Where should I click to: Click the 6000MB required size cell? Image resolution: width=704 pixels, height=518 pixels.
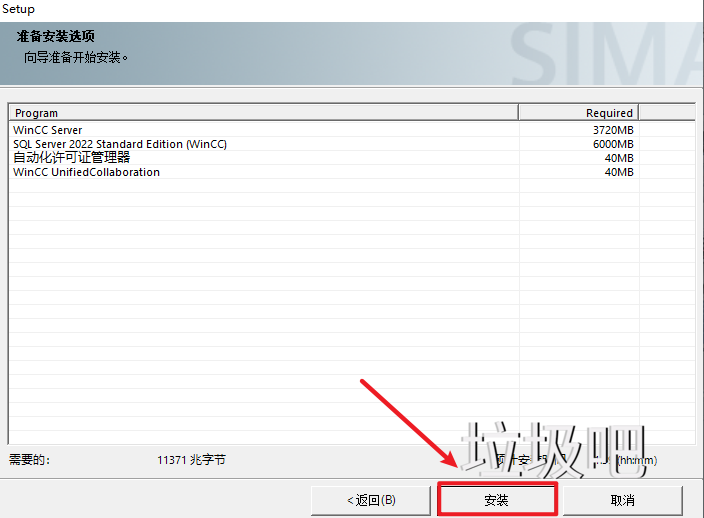click(612, 144)
